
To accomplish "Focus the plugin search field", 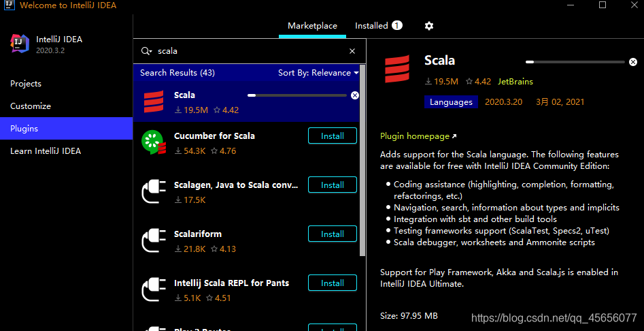I will 250,51.
